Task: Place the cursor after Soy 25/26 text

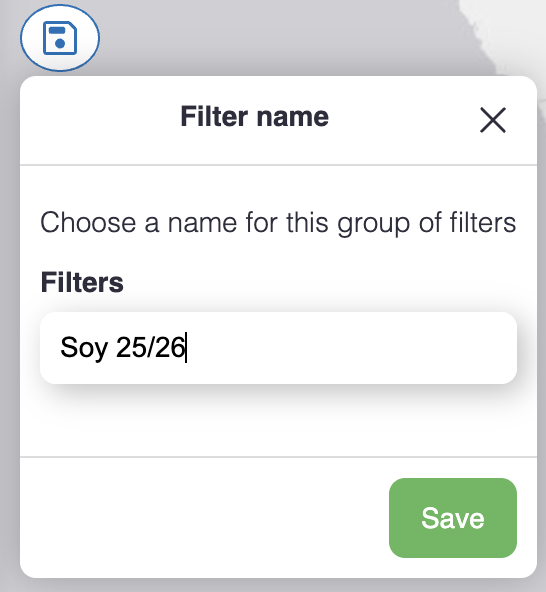Action: (x=187, y=347)
